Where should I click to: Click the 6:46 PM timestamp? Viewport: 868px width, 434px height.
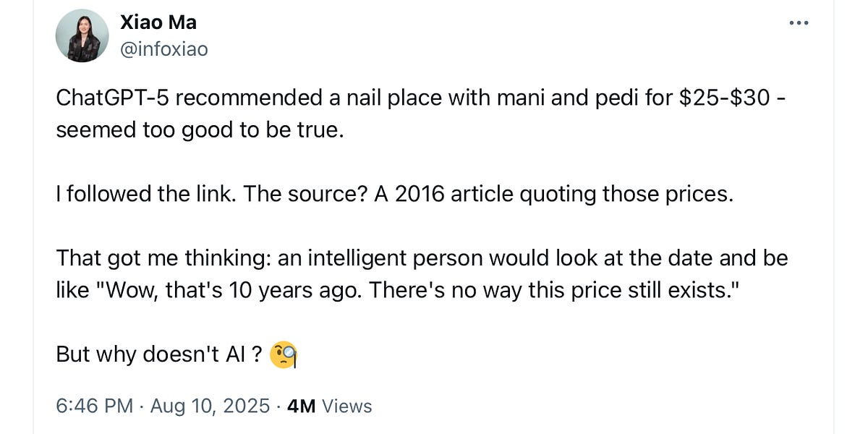tap(94, 406)
